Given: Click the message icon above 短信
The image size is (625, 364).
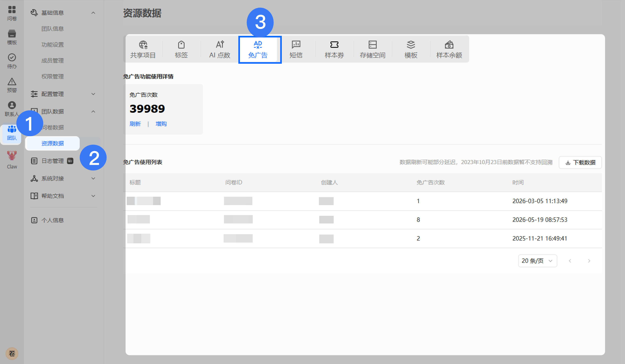Looking at the screenshot, I should [x=296, y=45].
